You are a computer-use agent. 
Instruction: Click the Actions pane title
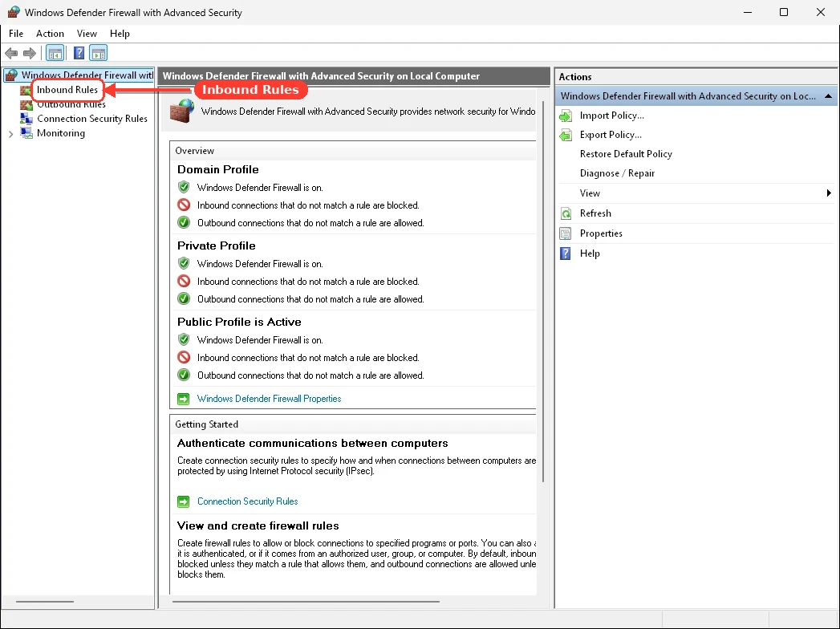[575, 76]
